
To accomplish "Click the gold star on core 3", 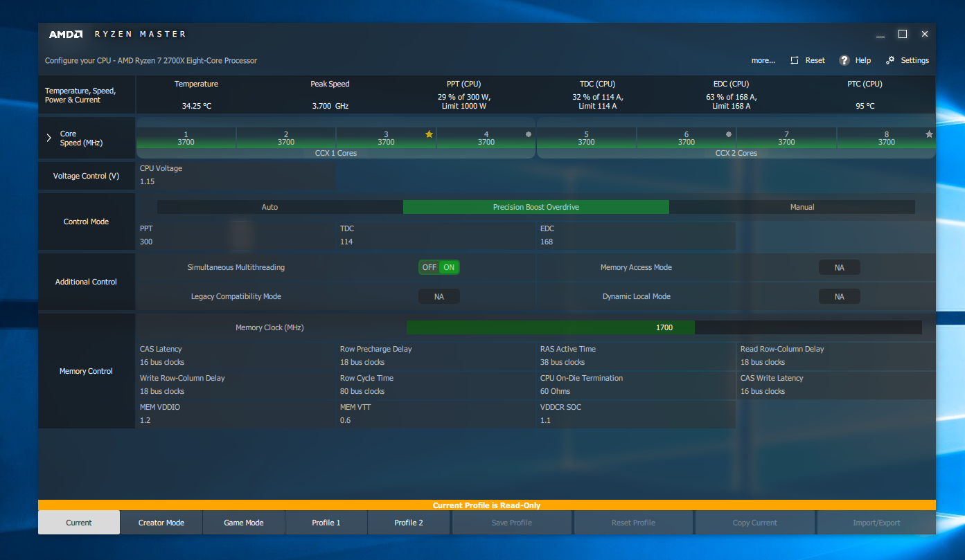I will click(x=429, y=134).
